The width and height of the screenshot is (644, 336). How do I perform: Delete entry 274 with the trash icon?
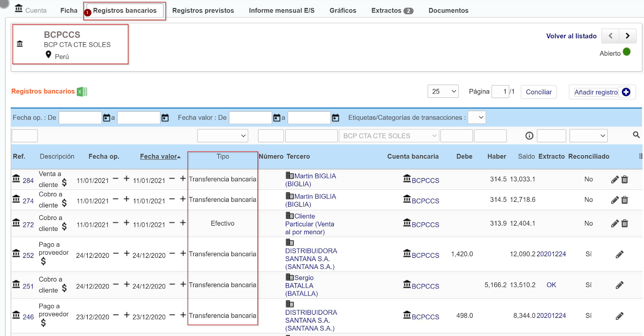[625, 200]
